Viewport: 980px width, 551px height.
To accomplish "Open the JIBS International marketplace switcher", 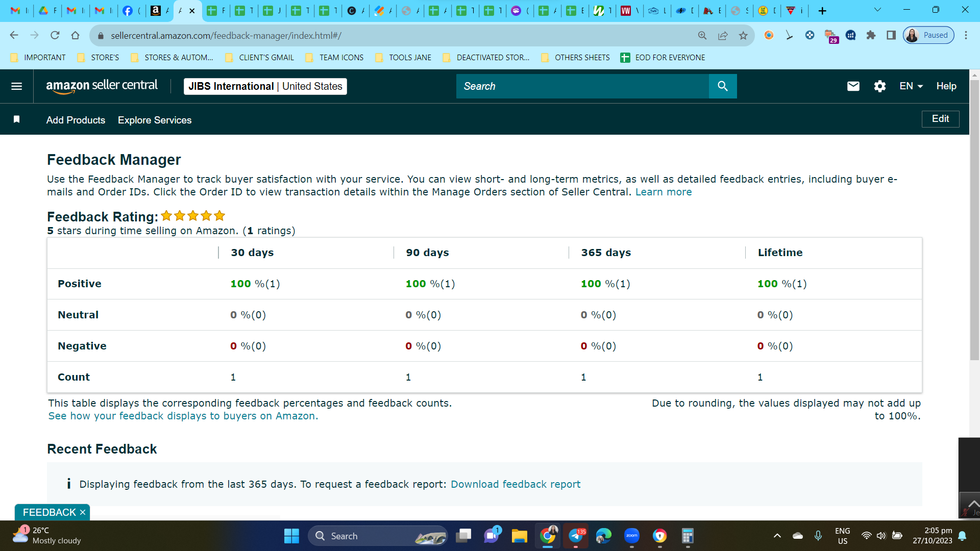I will coord(265,86).
